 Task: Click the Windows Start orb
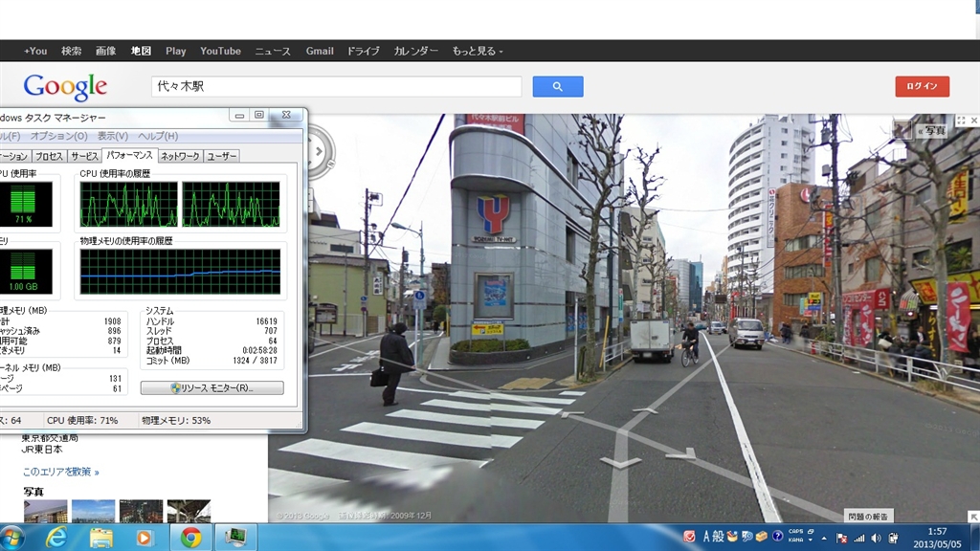pos(11,537)
